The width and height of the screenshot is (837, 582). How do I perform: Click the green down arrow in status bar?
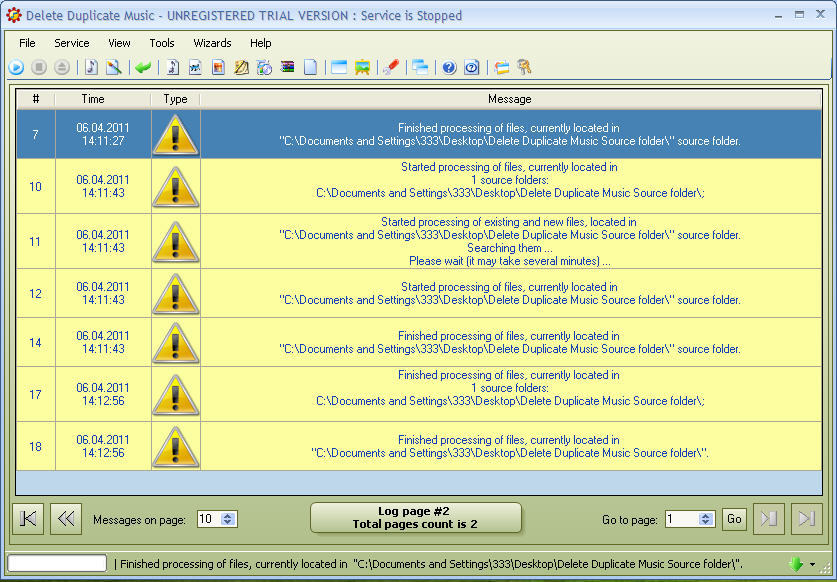coord(796,564)
